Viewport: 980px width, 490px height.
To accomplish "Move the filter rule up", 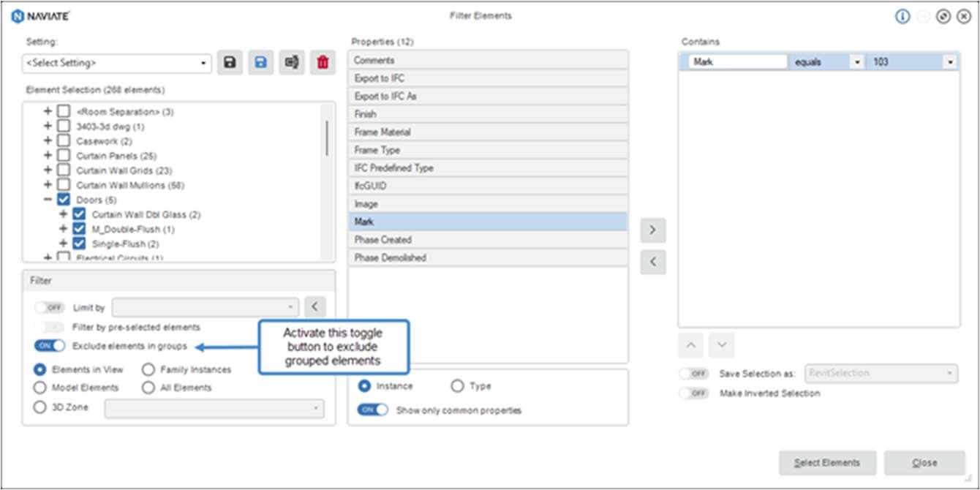I will tap(690, 345).
